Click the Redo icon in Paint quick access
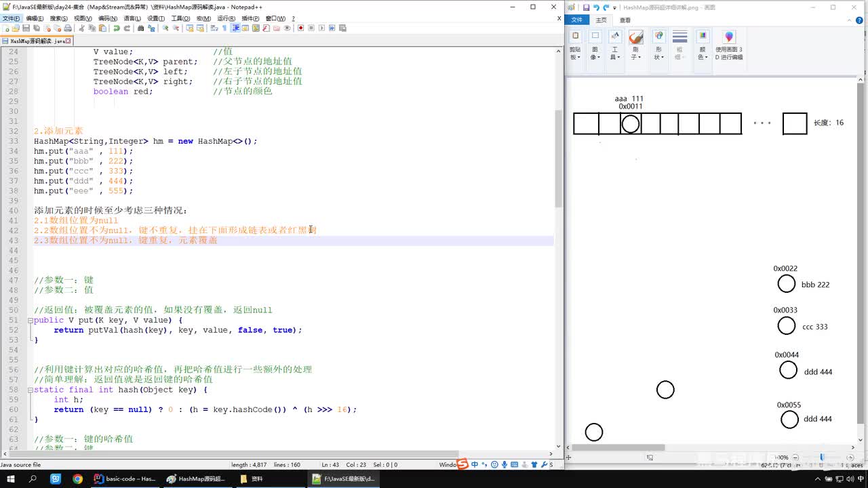Viewport: 868px width, 488px height. (x=605, y=8)
